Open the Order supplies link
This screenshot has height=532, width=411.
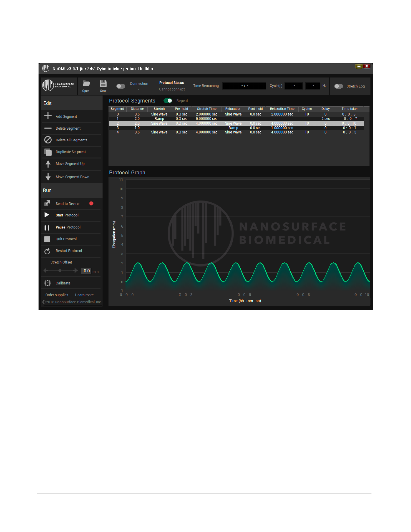coord(57,295)
